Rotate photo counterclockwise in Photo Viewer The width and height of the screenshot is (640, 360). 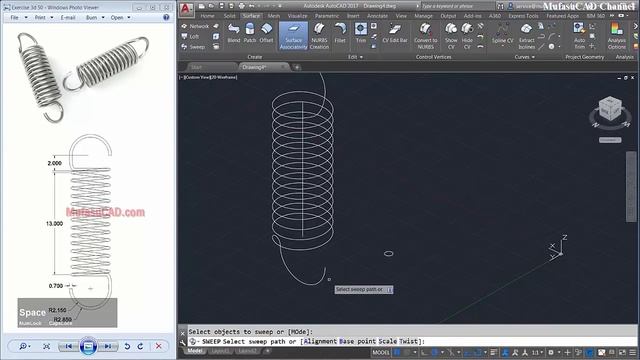coord(127,346)
